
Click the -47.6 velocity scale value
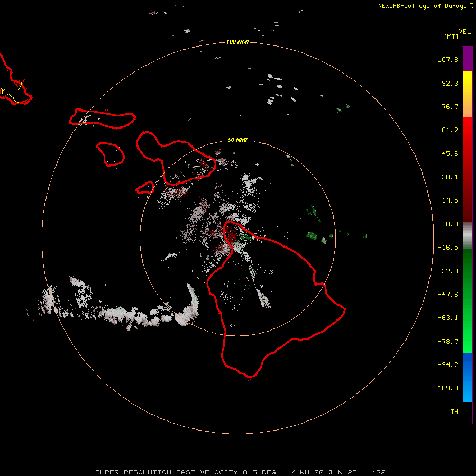[448, 295]
